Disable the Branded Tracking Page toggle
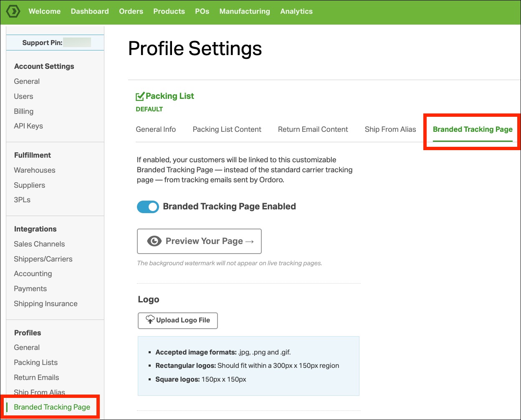 (x=148, y=207)
